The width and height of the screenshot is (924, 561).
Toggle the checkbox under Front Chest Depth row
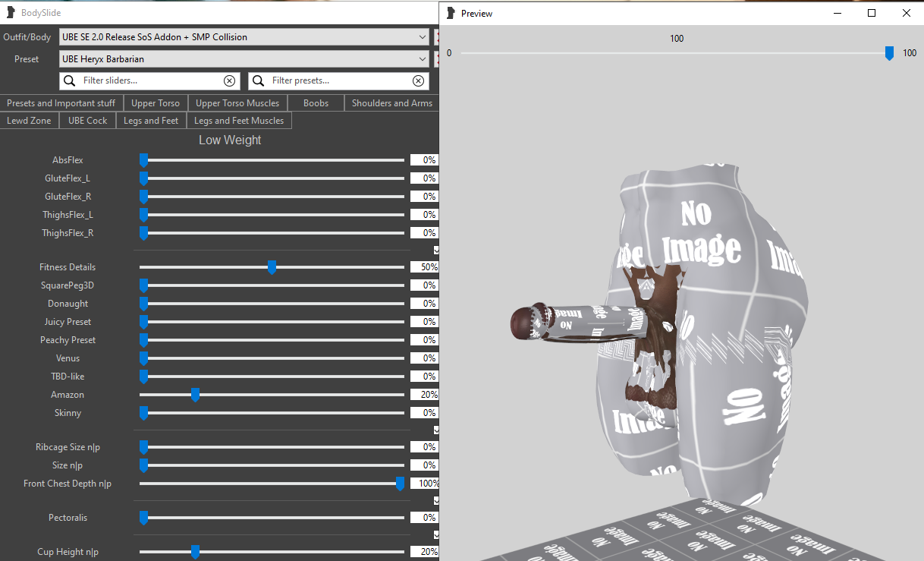pyautogui.click(x=435, y=500)
